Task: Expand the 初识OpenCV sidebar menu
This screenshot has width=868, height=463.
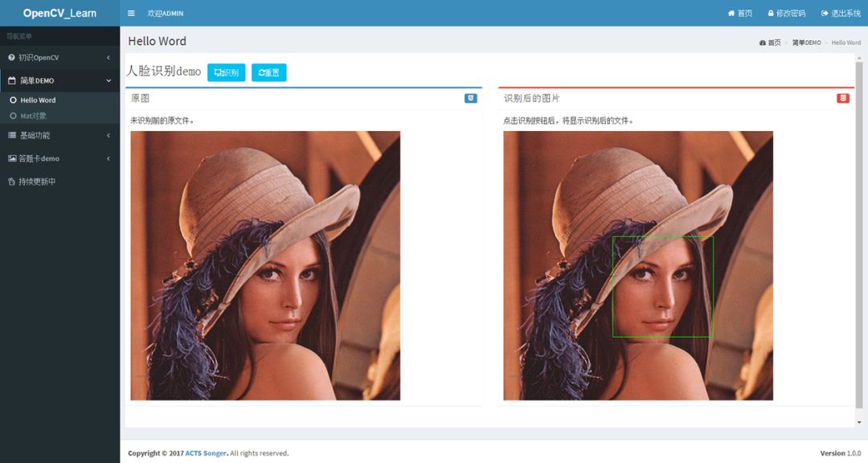Action: pos(59,58)
